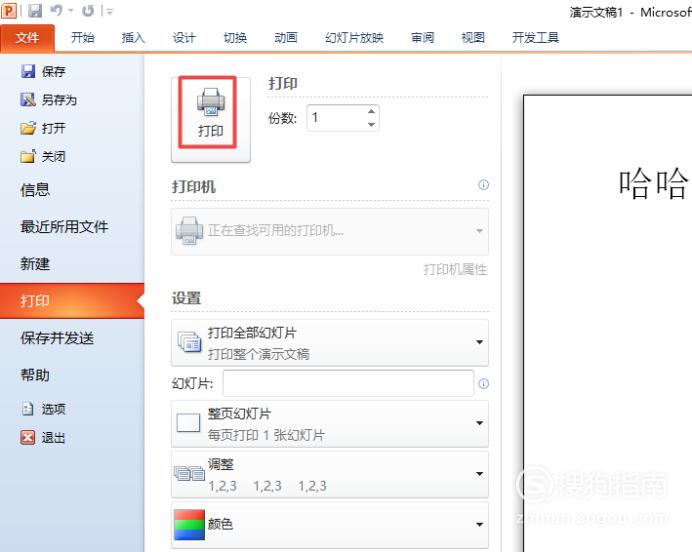This screenshot has width=692, height=552.
Task: Open 选项 from the backstage menu
Action: tap(43, 409)
